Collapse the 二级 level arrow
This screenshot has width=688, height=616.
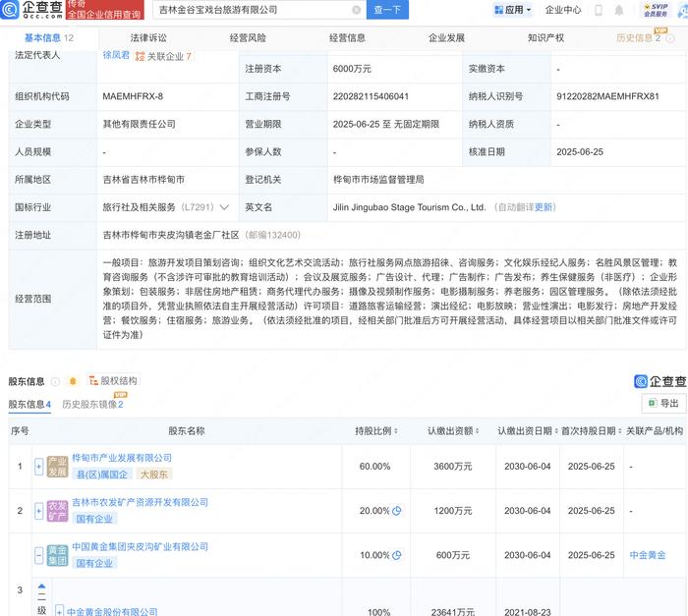click(x=41, y=587)
